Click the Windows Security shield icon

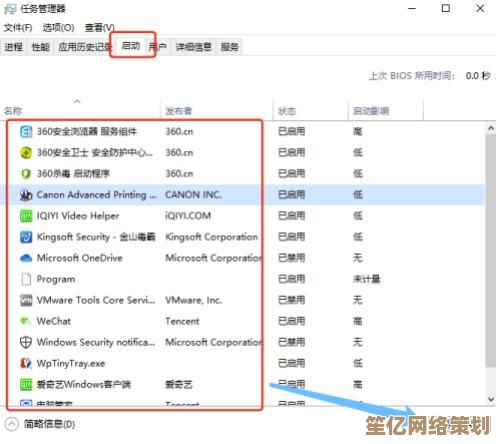click(26, 342)
